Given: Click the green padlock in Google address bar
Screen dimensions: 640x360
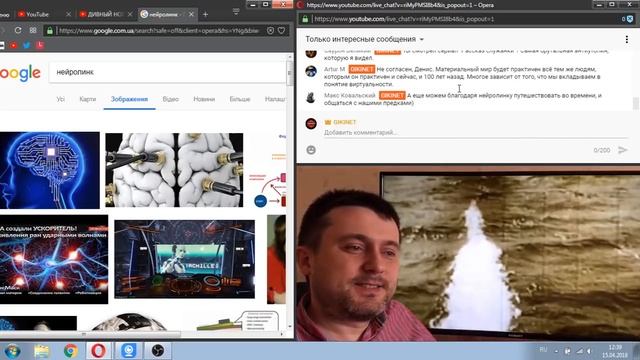Looking at the screenshot, I should tap(49, 31).
